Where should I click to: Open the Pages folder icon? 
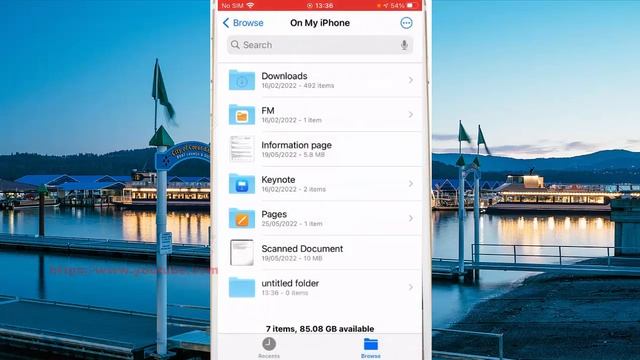242,218
